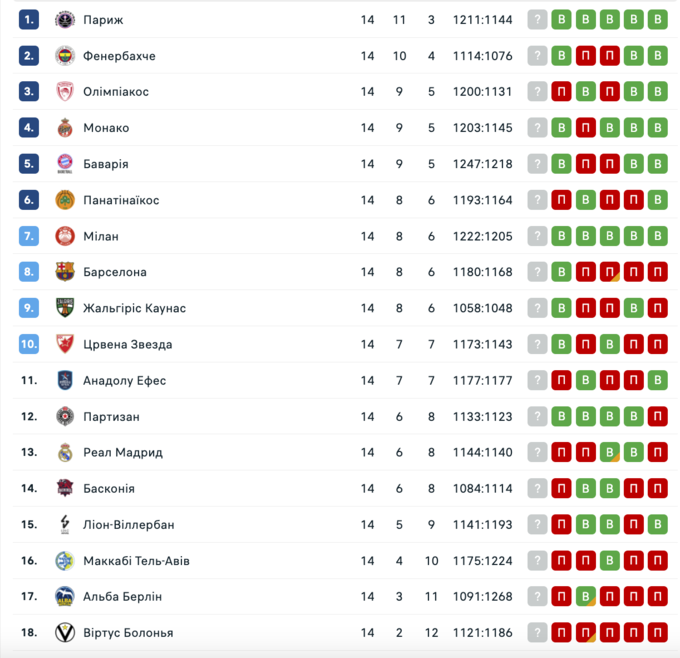680x658 pixels.
Task: Click the Париж team logo
Action: click(x=65, y=19)
